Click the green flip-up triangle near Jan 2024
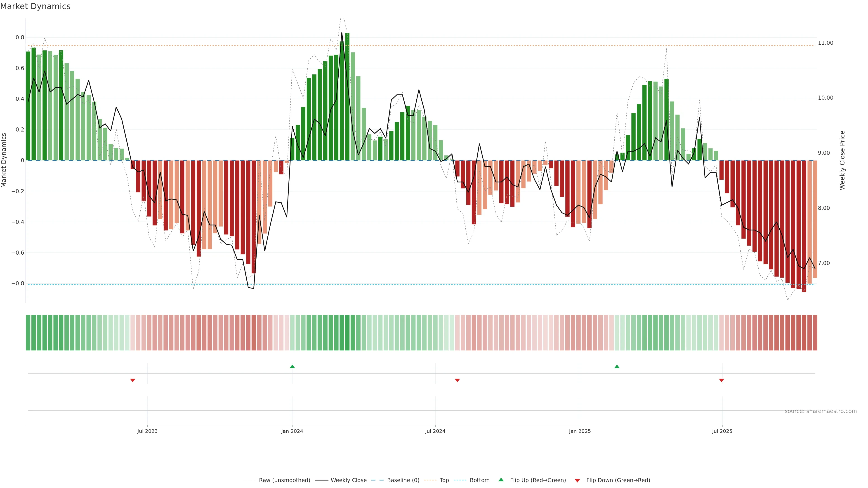 tap(292, 366)
